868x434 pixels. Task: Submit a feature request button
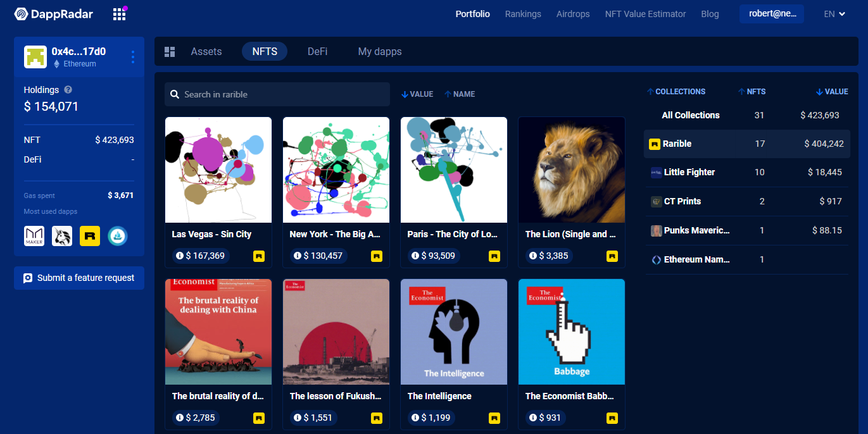[79, 278]
